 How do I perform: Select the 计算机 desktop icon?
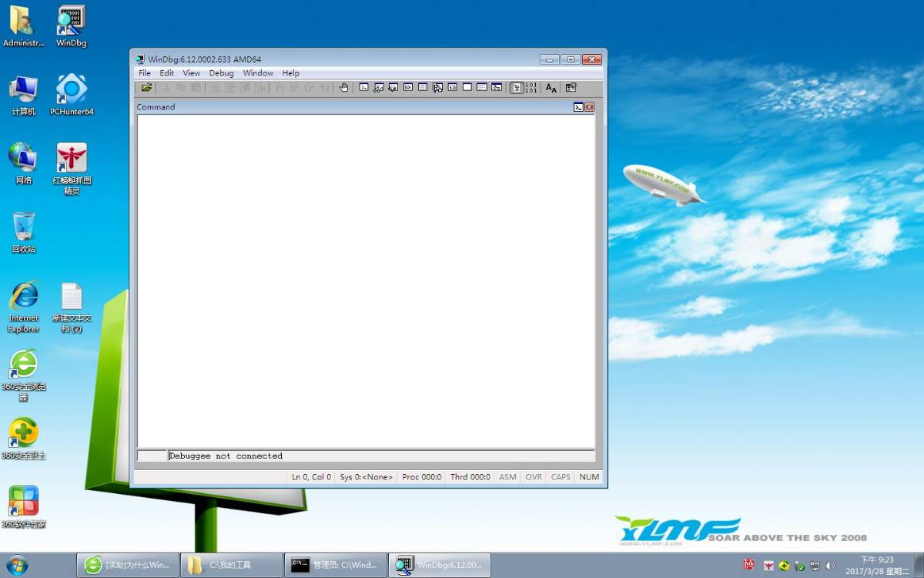(23, 96)
